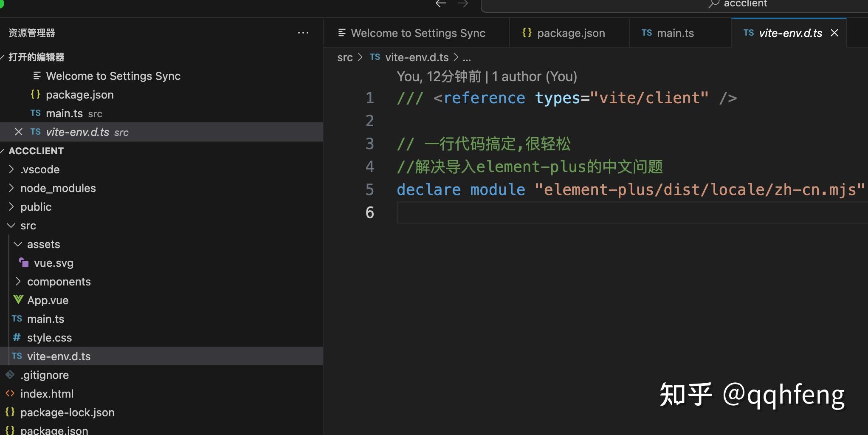This screenshot has height=435, width=868.
Task: Collapse the assets folder
Action: (x=18, y=244)
